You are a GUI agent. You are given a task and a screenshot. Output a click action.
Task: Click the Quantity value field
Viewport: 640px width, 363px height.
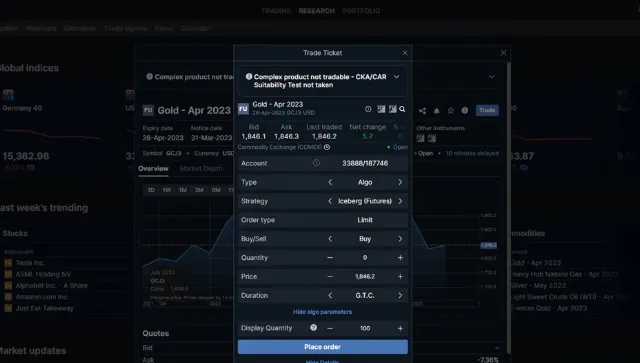click(365, 258)
